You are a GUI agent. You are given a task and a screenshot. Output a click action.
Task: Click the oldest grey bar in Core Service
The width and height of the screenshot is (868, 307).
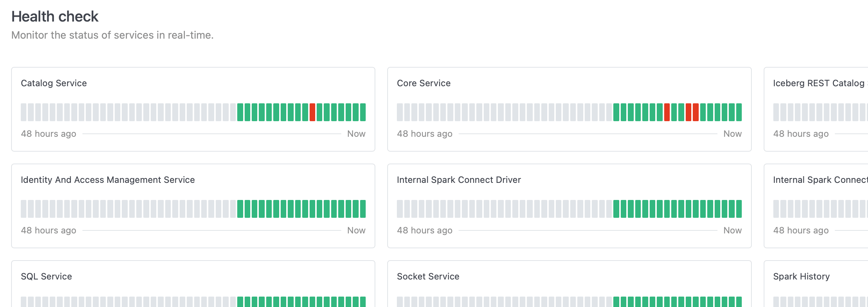[x=400, y=112]
